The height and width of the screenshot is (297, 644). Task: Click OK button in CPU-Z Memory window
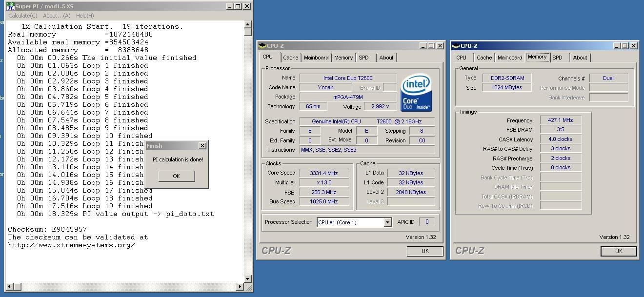(619, 251)
